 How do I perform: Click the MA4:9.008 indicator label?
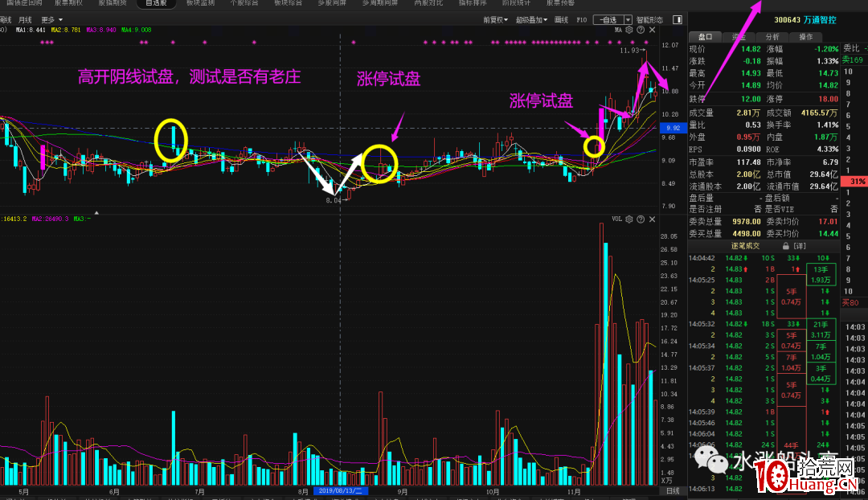[136, 30]
